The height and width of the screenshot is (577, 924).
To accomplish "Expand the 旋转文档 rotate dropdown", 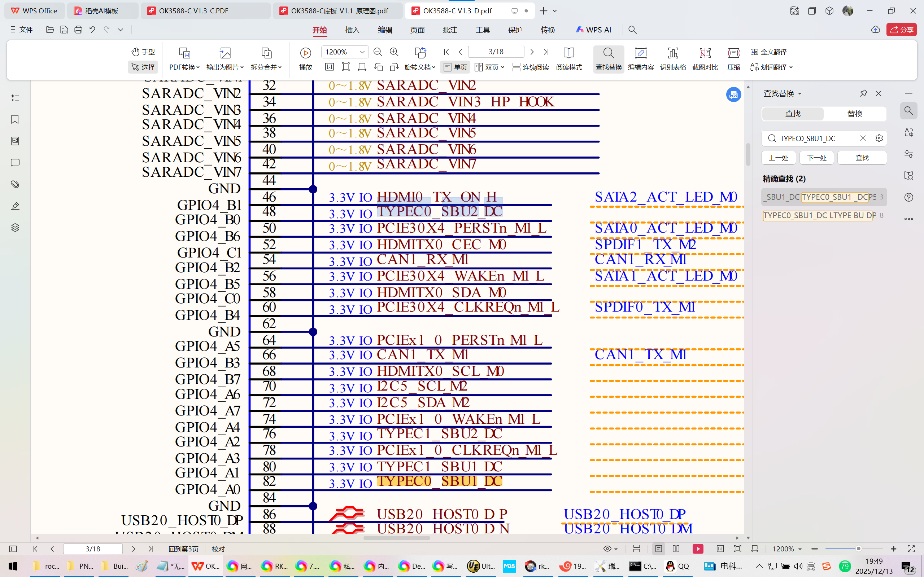I will tap(420, 67).
